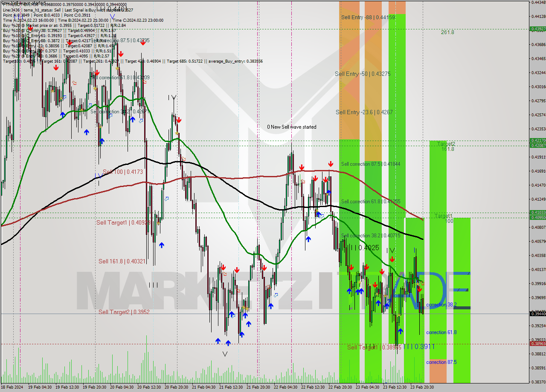Viewport: 546px width, 392px height.
Task: Click the green 0.43927 price tag
Action: coord(537,29)
